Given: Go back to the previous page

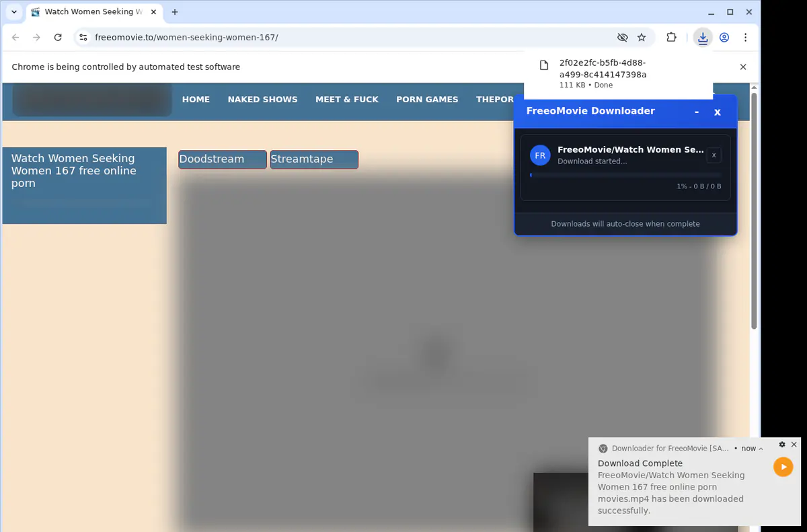Looking at the screenshot, I should click(x=15, y=38).
